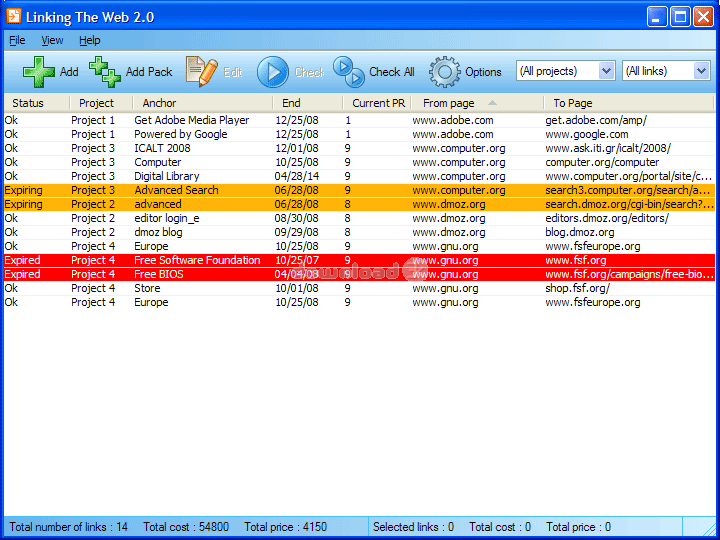Click the shop.fsf.org/ cell
The image size is (720, 540).
(578, 288)
